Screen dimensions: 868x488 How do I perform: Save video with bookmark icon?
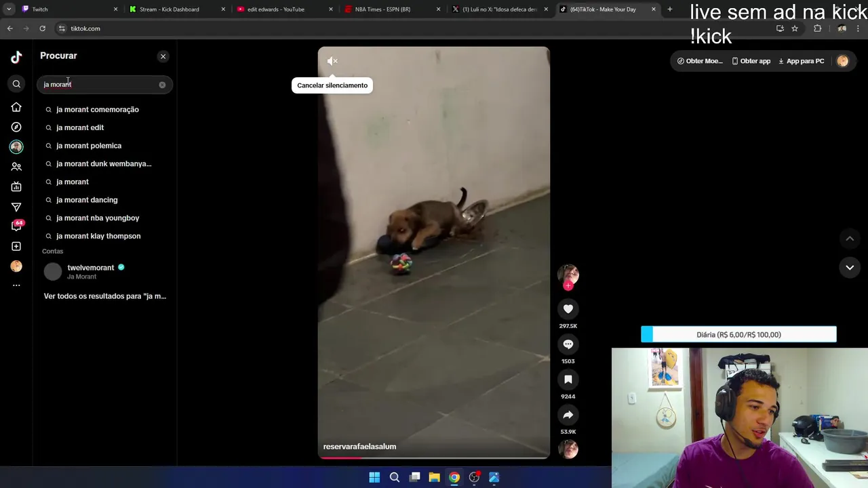[x=568, y=380]
